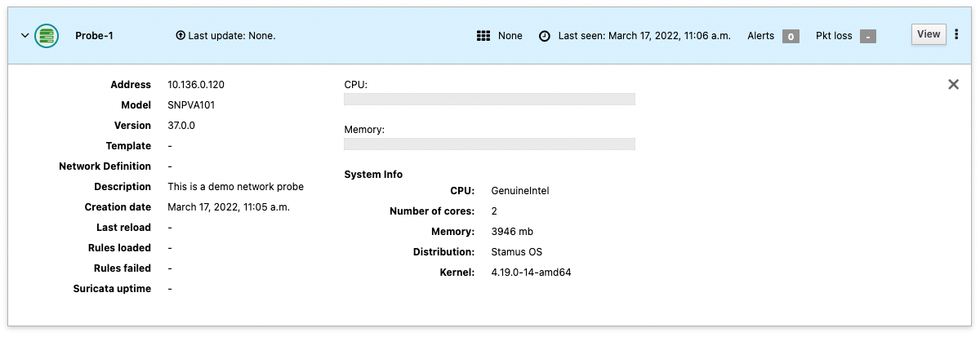Screen dimensions: 980x337
Task: Select the IP address 10.136.0.120
Action: coord(195,85)
